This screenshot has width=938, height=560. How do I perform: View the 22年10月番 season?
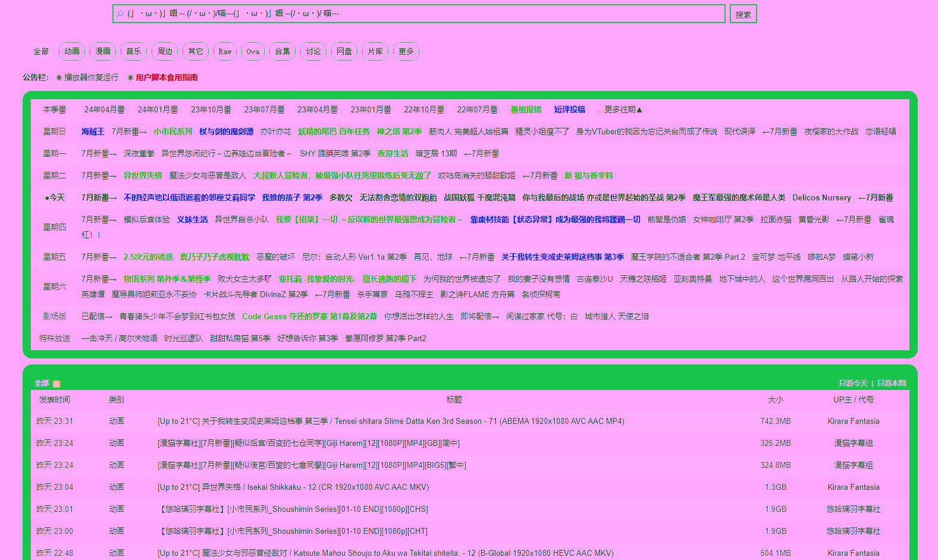[424, 110]
